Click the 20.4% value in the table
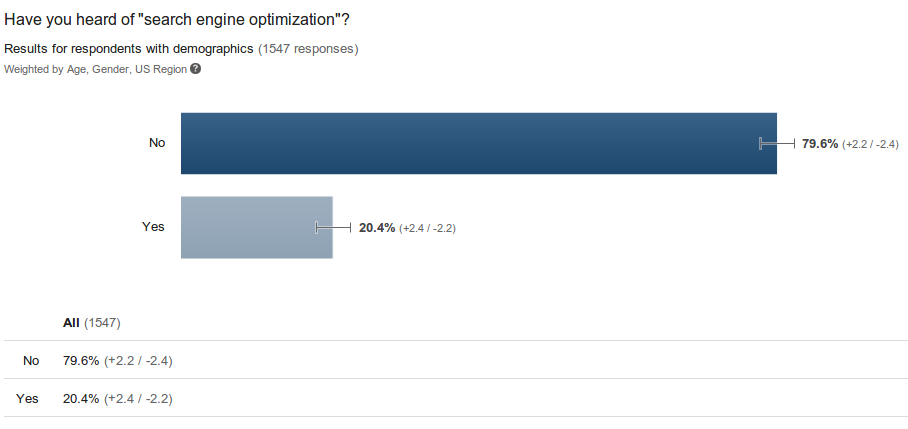Viewport: 908px width, 429px height. (81, 398)
